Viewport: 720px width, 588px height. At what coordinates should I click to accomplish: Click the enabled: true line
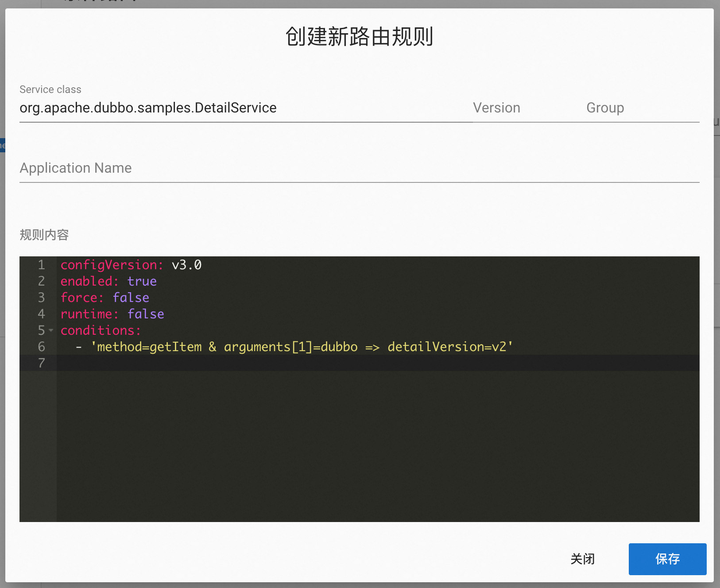pos(108,281)
